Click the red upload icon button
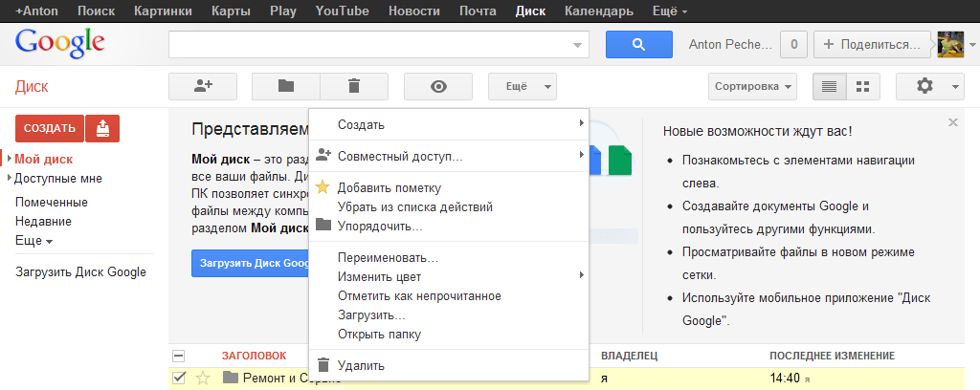The width and height of the screenshot is (980, 390). [x=102, y=128]
